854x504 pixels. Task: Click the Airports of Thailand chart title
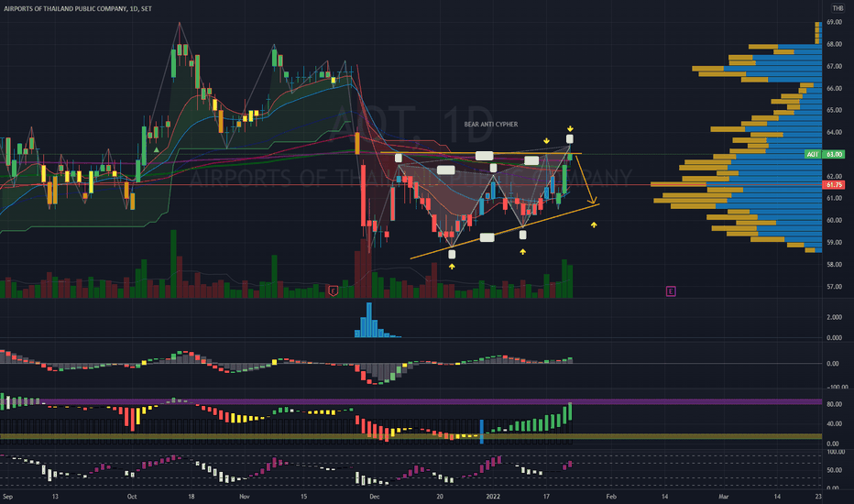pos(78,9)
